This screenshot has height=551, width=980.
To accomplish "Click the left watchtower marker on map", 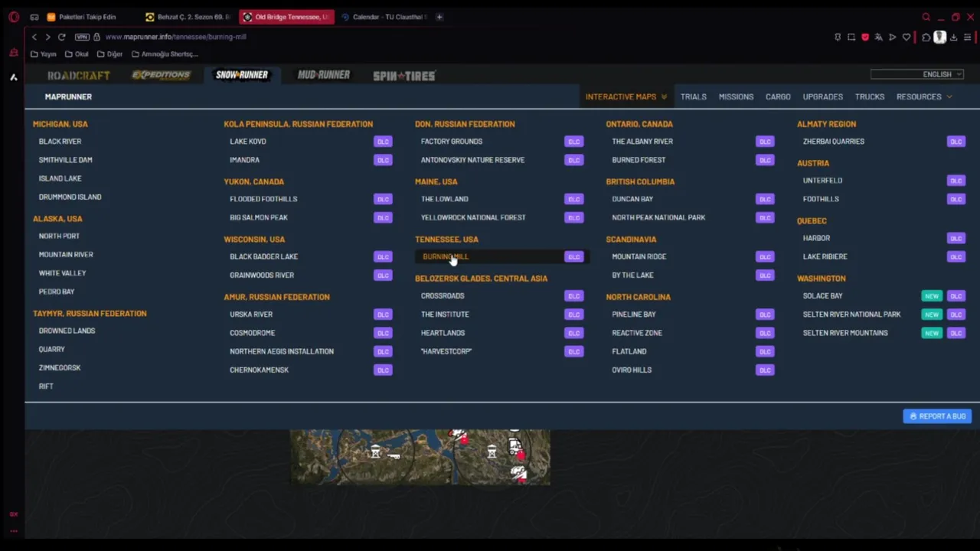I will click(375, 453).
